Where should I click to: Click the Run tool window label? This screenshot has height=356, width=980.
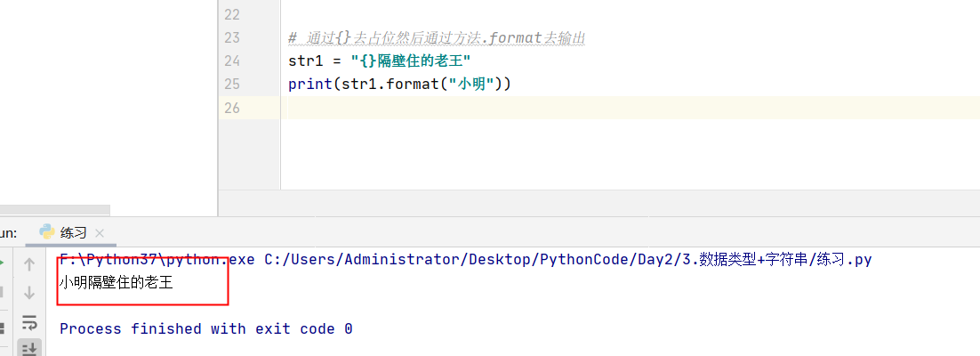8,233
